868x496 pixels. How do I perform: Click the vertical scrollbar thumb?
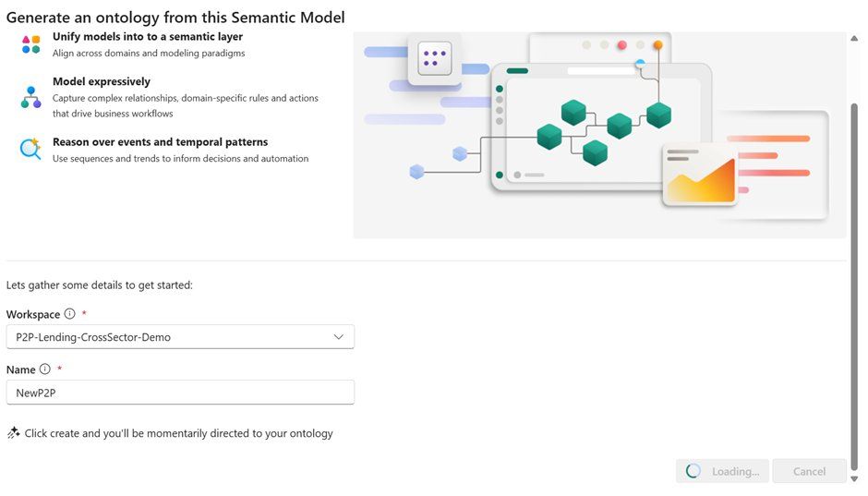(x=854, y=277)
